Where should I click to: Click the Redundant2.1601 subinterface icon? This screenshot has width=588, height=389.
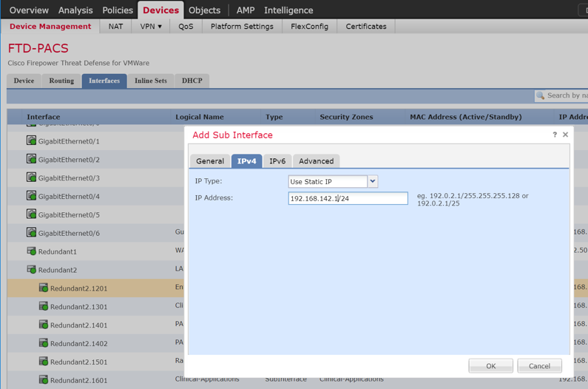point(44,379)
